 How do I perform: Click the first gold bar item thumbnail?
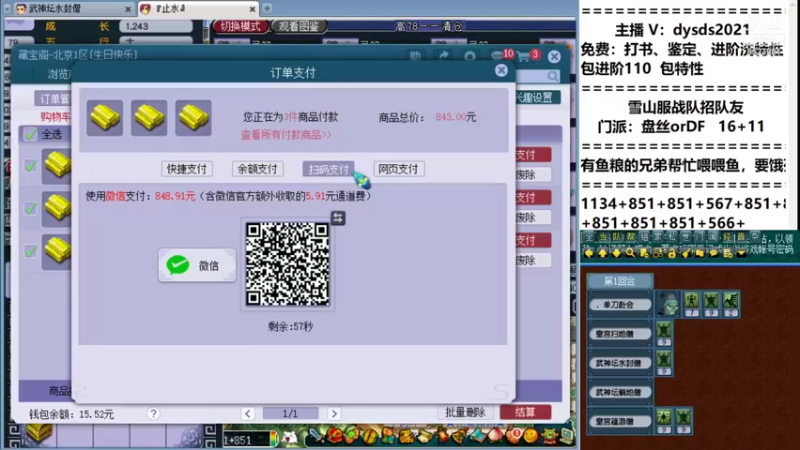click(x=105, y=118)
